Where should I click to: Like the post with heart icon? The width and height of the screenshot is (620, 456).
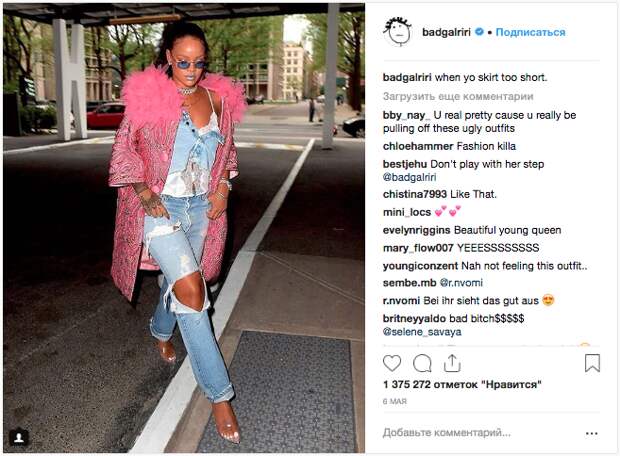click(x=392, y=363)
